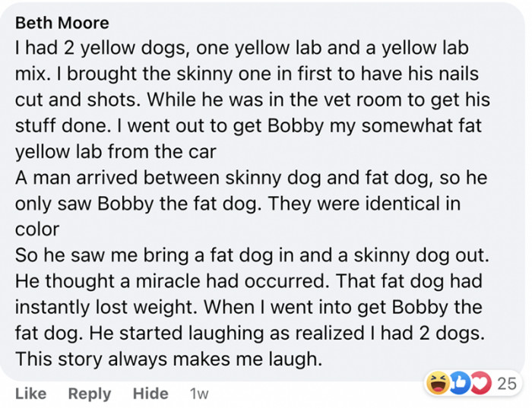
Task: Like Beth Moore's comment
Action: (30, 393)
